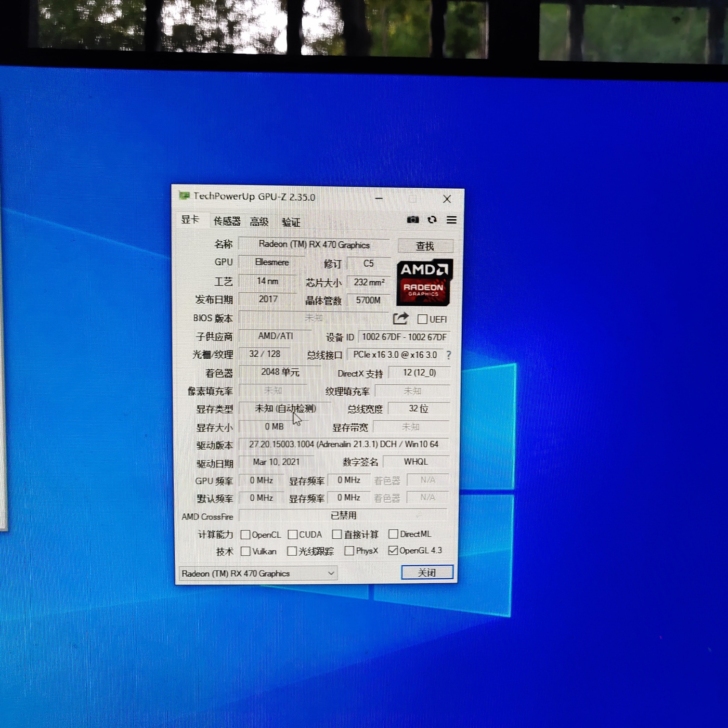The width and height of the screenshot is (728, 728).
Task: Click the question mark beside bus interface
Action: click(449, 355)
